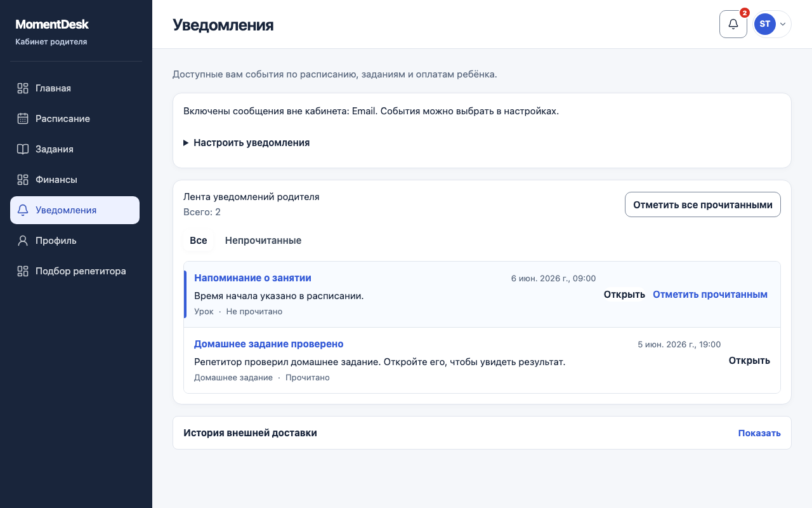Click the Задания book icon
This screenshot has width=812, height=508.
(23, 149)
